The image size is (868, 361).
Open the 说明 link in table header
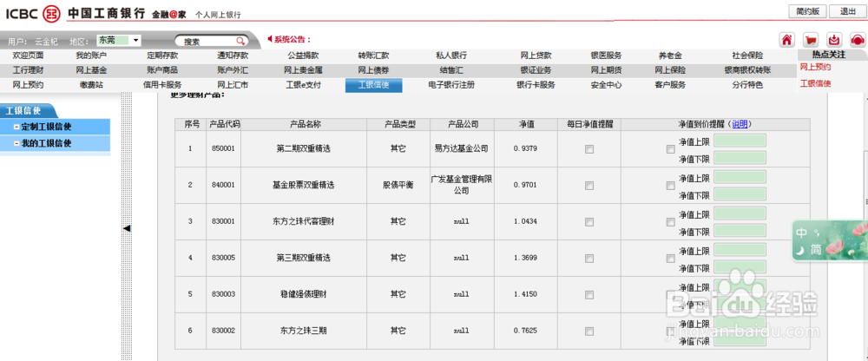[740, 124]
